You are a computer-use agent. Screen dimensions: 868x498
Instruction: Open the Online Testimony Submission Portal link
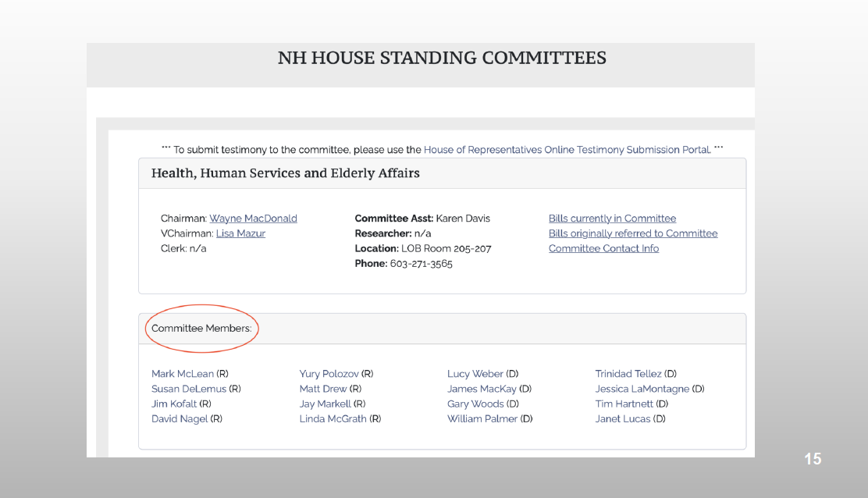pyautogui.click(x=567, y=150)
